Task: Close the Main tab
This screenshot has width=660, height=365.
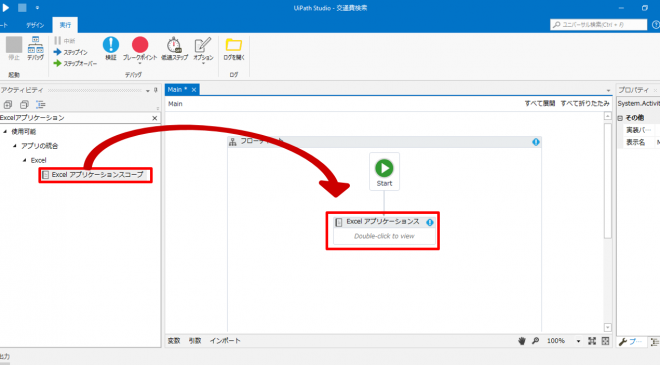Action: (194, 90)
